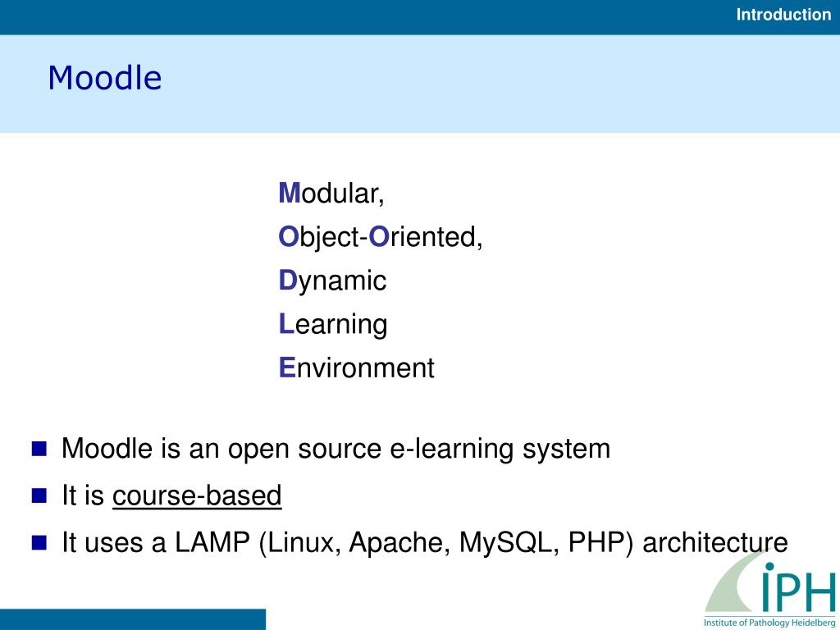Click the LAMP architecture bullet text
Screen dimensions: 840x630
pos(425,542)
